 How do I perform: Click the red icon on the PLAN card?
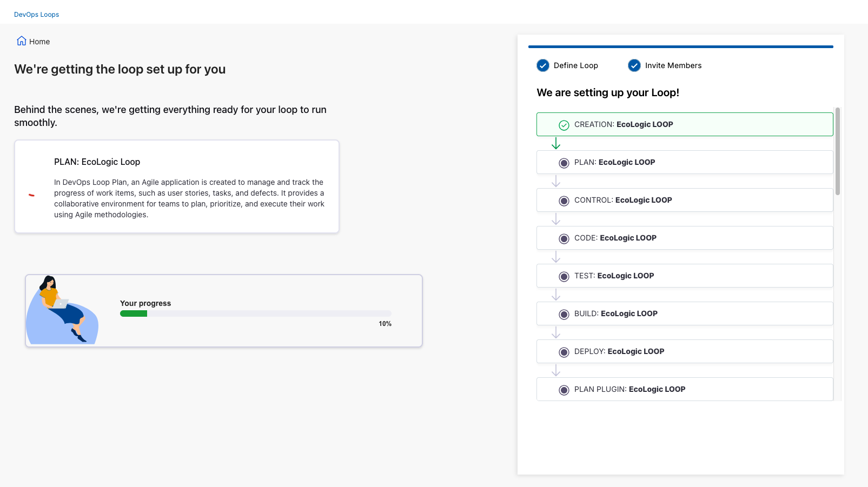click(32, 196)
